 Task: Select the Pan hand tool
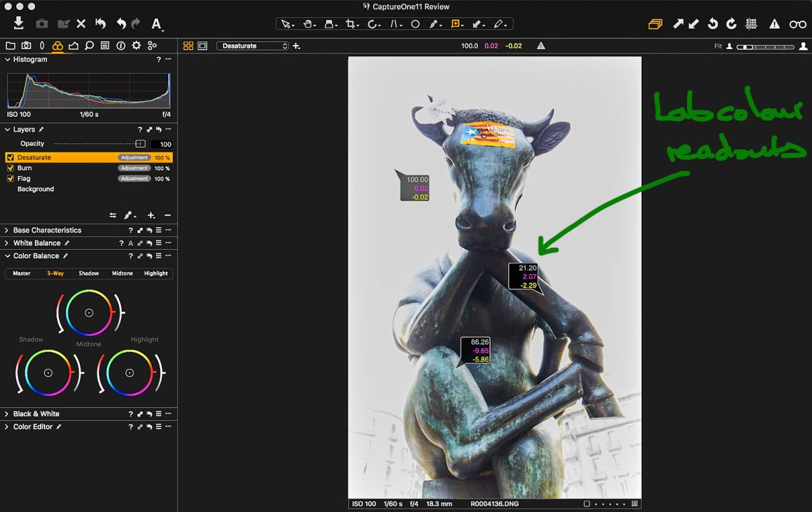pos(308,24)
